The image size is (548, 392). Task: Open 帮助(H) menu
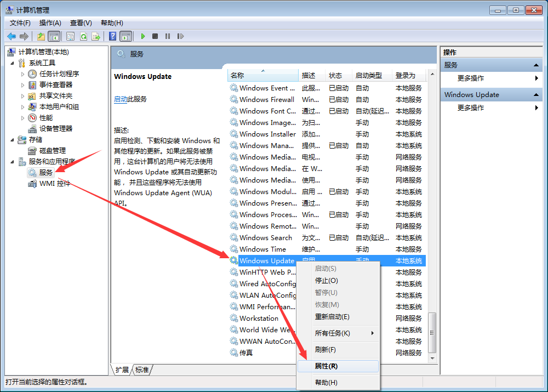(112, 23)
